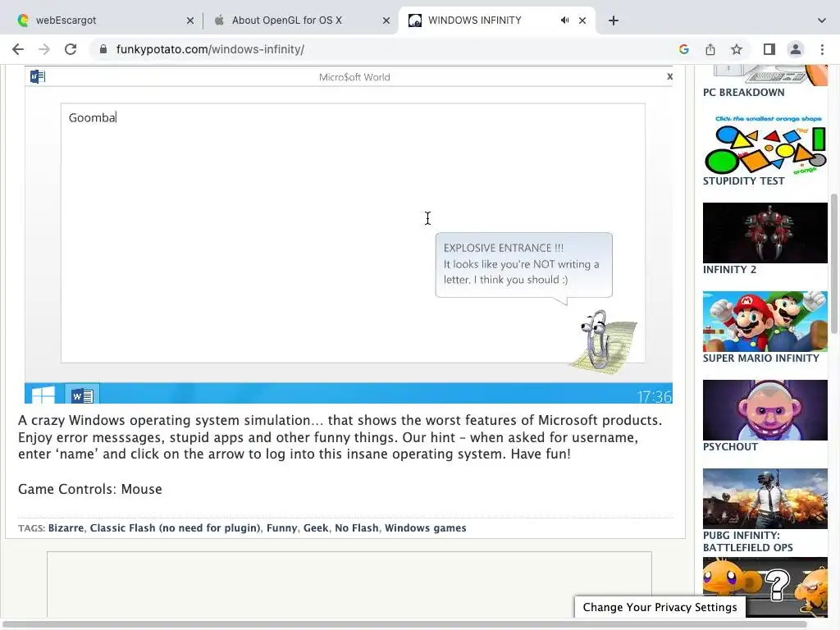The image size is (840, 630).
Task: Open the No Flash tag link
Action: [357, 528]
